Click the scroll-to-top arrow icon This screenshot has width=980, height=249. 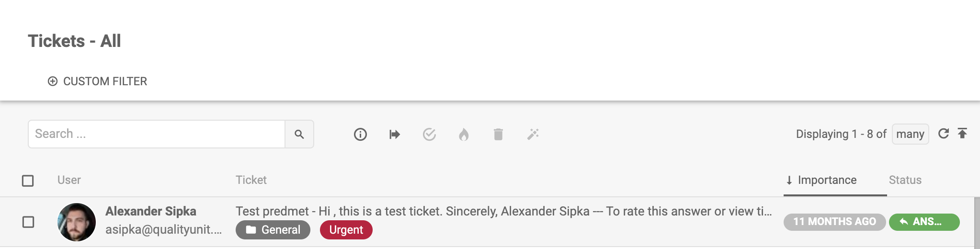pos(962,134)
